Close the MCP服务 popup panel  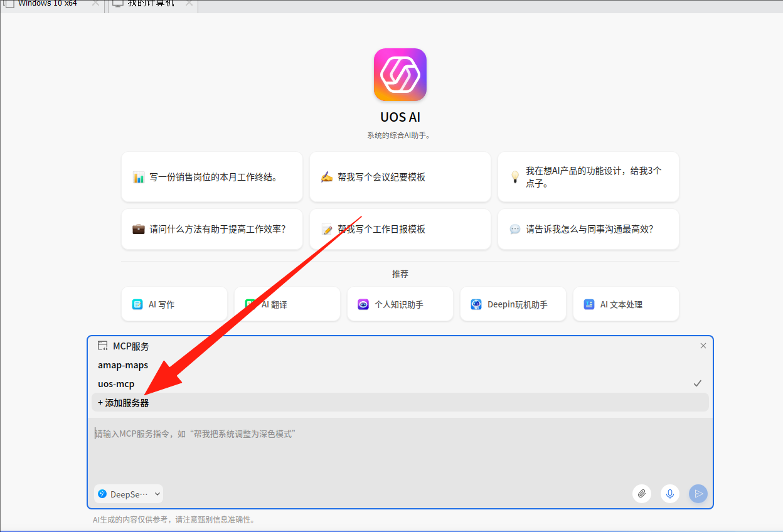[703, 346]
